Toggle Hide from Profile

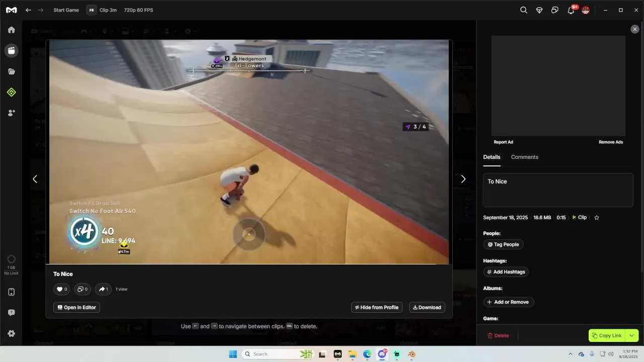377,307
